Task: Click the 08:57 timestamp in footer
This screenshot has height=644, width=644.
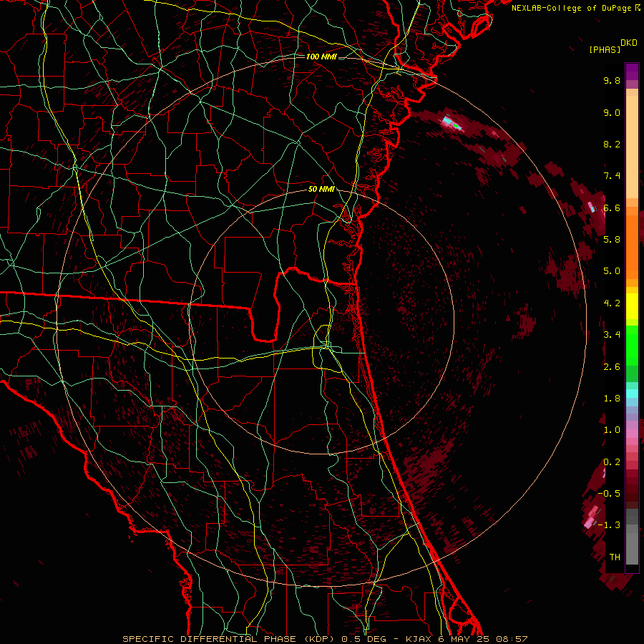Action: click(x=512, y=639)
